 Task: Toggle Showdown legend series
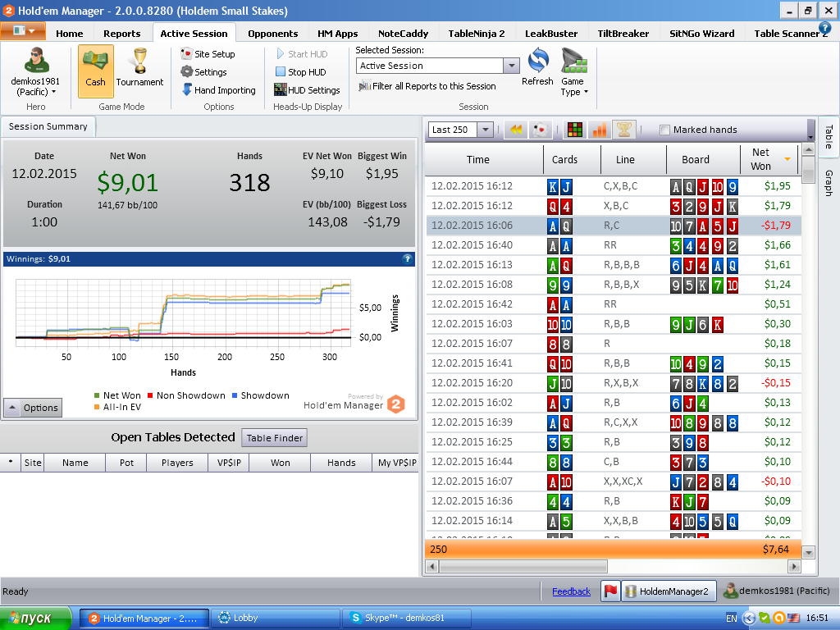point(260,395)
